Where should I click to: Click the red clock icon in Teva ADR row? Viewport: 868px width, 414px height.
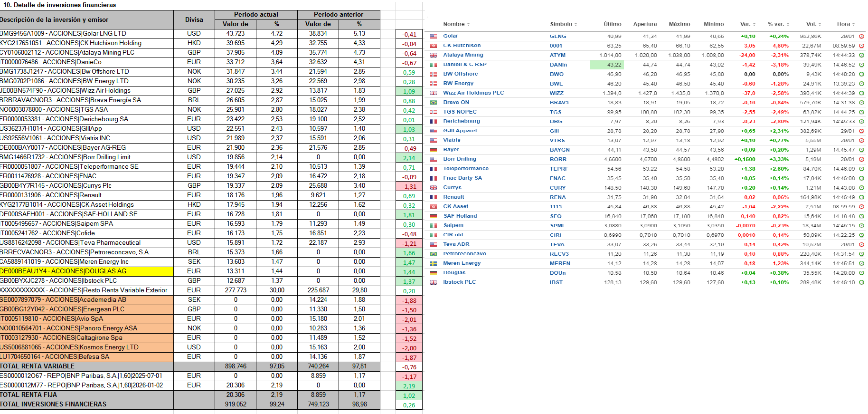pos(861,244)
